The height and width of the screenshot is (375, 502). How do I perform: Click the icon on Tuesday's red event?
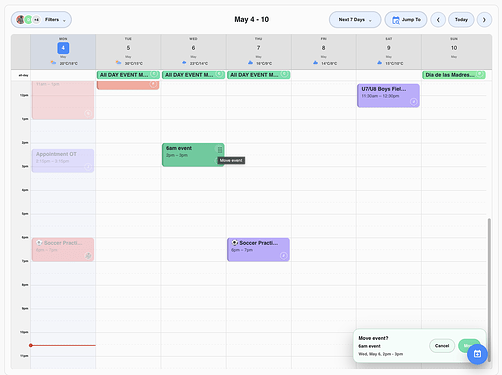(x=153, y=84)
